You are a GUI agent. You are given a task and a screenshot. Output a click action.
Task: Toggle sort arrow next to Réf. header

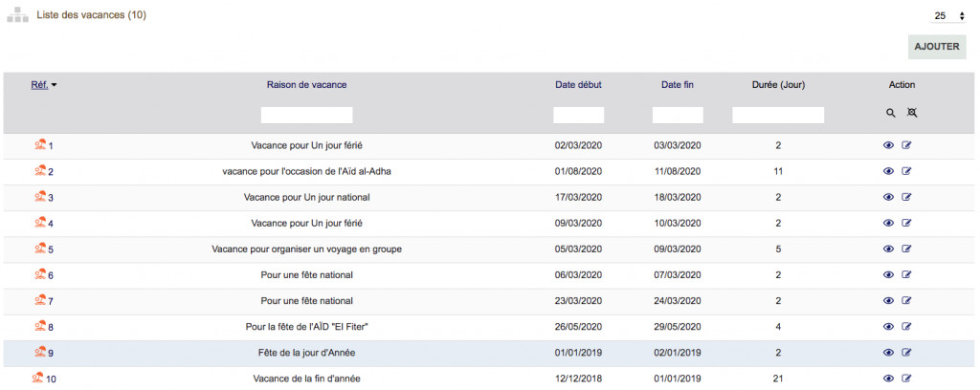click(x=55, y=85)
